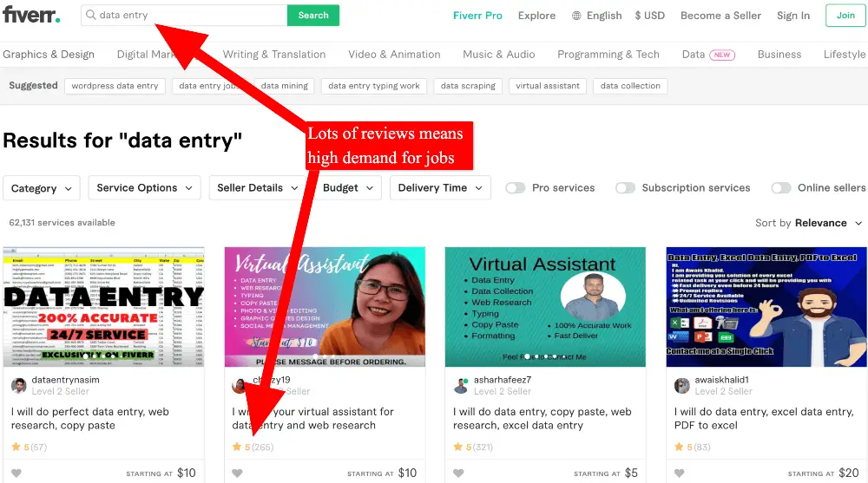Select suggested tag data scraping

[x=468, y=86]
